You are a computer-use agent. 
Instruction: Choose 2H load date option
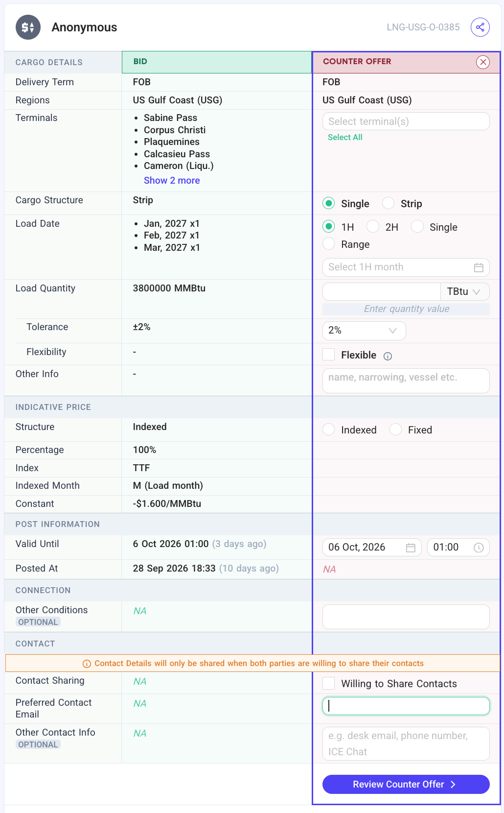tap(373, 226)
